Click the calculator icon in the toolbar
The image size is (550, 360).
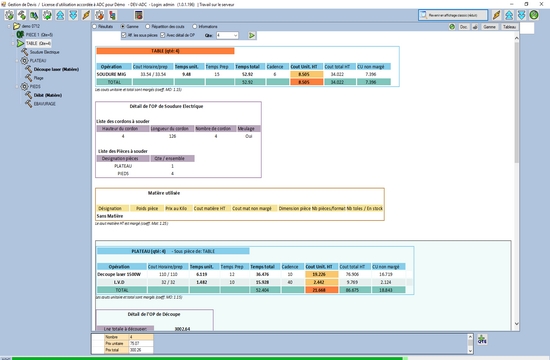tap(139, 15)
